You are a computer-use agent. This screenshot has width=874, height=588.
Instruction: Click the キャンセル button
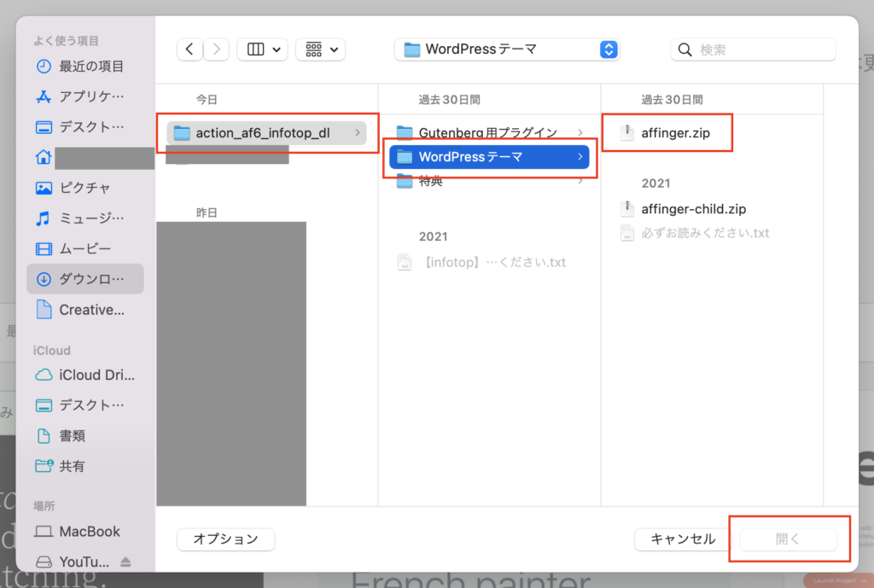[x=684, y=539]
